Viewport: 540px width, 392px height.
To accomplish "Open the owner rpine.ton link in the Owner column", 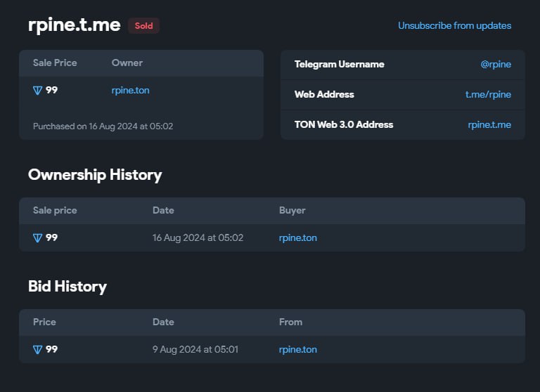I will tap(130, 90).
